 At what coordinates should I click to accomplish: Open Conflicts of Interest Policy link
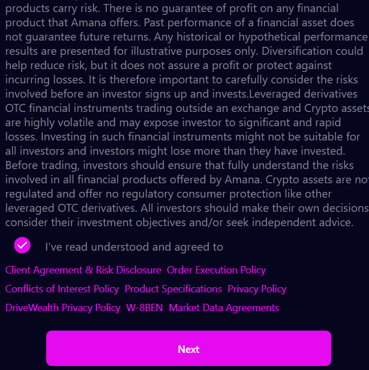click(x=62, y=289)
